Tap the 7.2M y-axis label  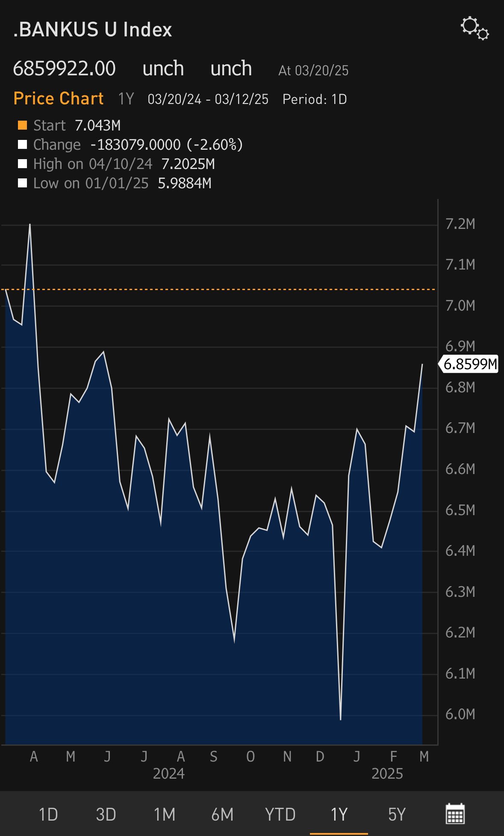point(460,224)
